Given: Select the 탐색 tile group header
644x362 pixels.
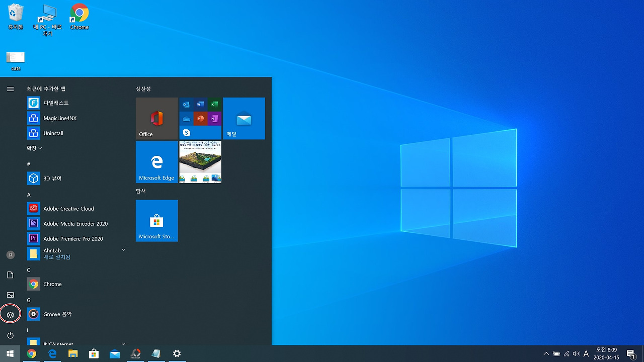Looking at the screenshot, I should pos(141,191).
